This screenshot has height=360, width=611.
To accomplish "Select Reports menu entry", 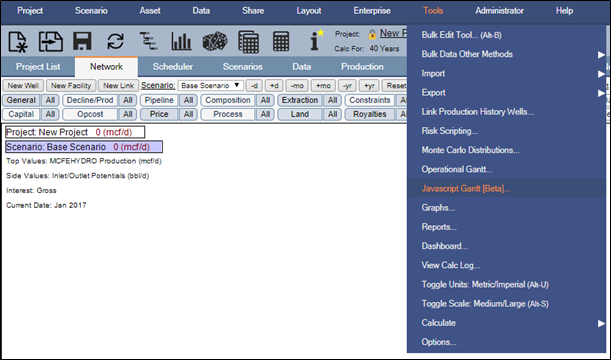I will [507, 227].
